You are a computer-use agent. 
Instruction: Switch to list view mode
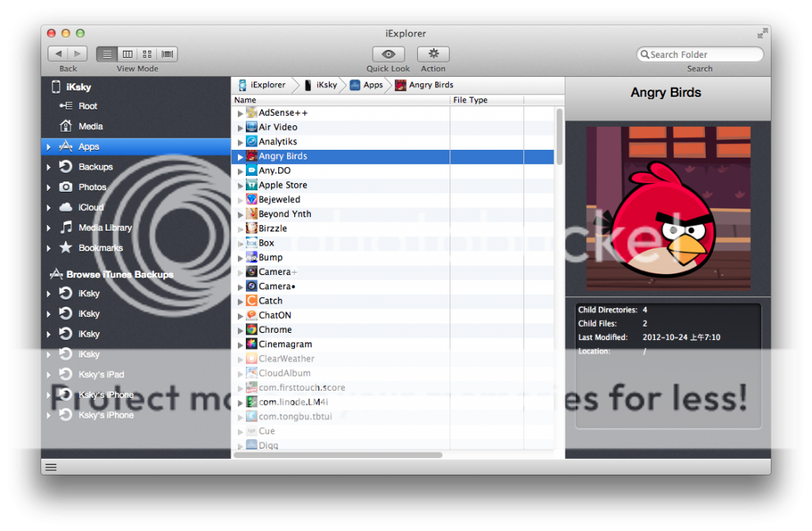[x=106, y=54]
